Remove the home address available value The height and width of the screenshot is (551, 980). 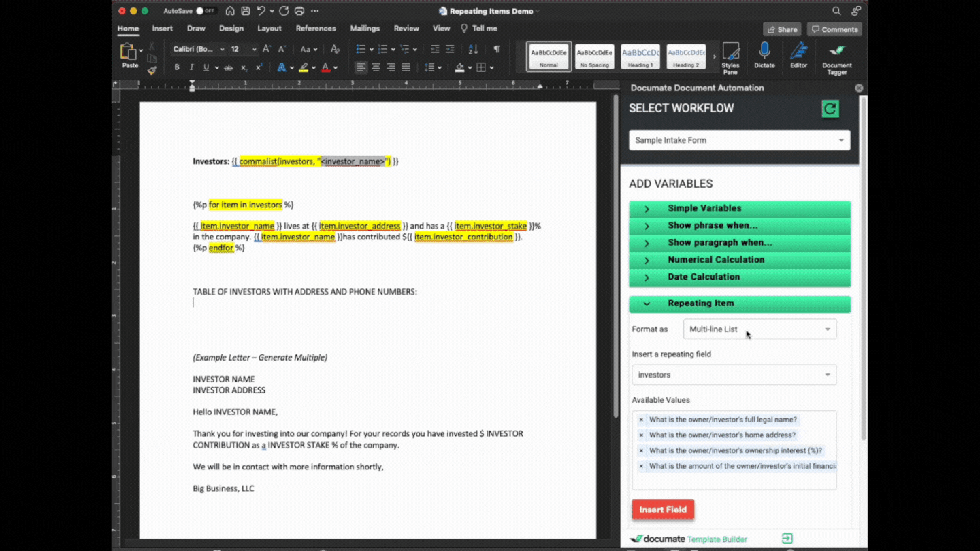coord(641,435)
